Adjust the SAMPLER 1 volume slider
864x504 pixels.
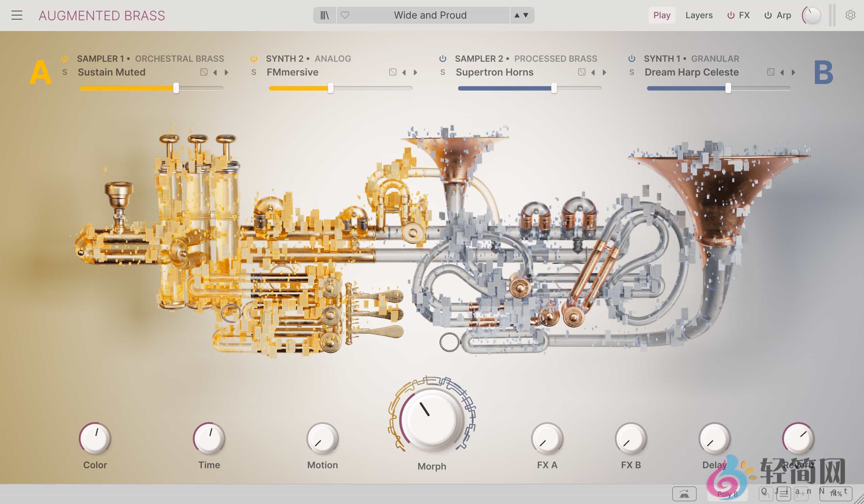coord(177,88)
